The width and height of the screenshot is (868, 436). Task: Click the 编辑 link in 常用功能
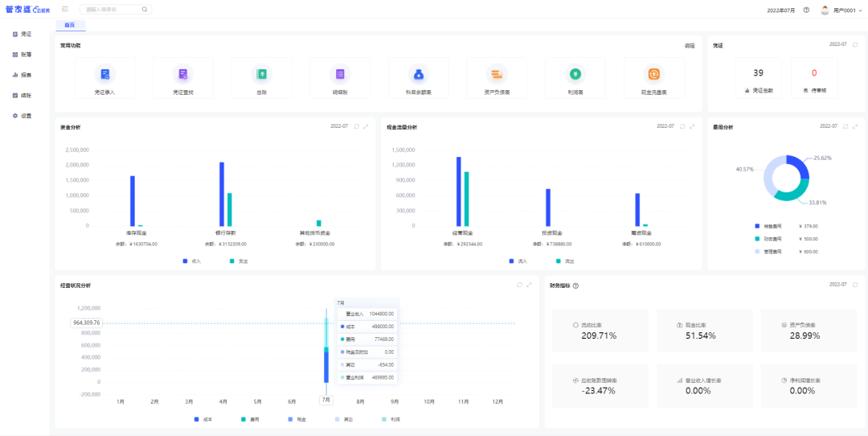point(690,46)
